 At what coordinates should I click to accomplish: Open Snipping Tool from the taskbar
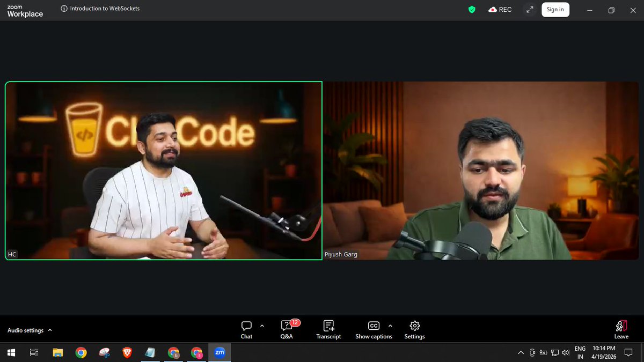(104, 352)
